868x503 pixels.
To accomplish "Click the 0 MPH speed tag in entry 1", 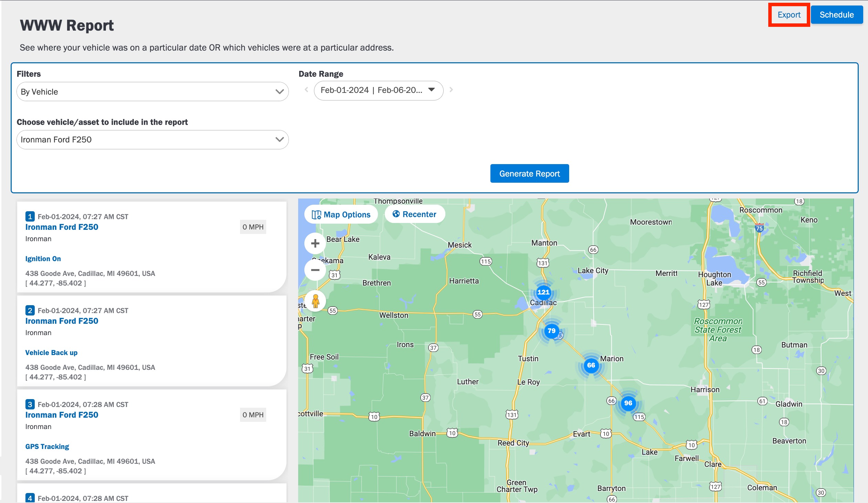I will coord(253,227).
